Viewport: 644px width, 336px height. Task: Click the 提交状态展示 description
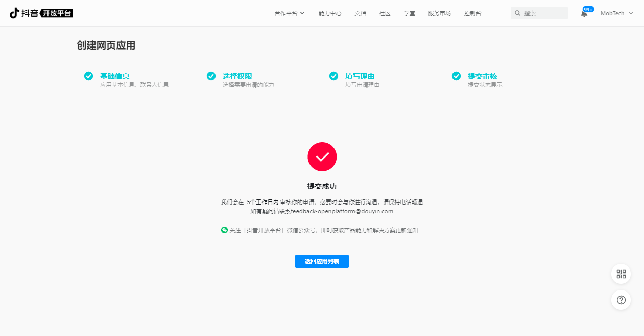pos(485,85)
